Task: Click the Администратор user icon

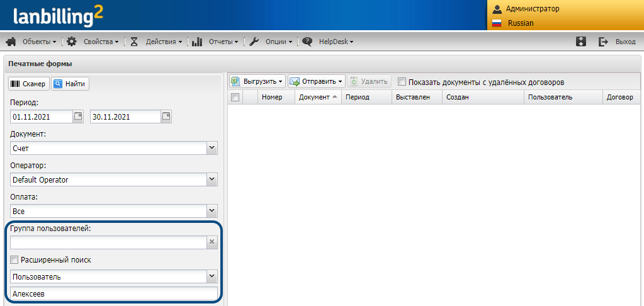Action: pos(497,9)
